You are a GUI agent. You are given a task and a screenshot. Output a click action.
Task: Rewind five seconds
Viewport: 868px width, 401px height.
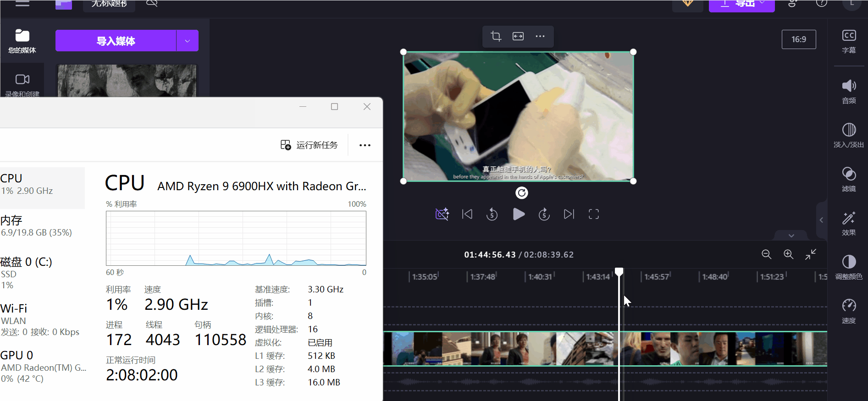click(x=492, y=214)
